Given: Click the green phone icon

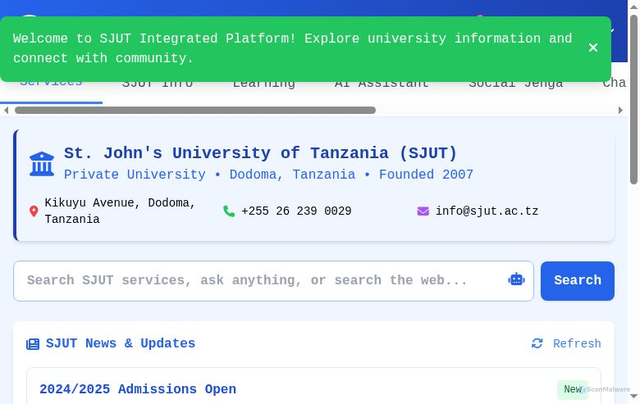Looking at the screenshot, I should tap(229, 211).
